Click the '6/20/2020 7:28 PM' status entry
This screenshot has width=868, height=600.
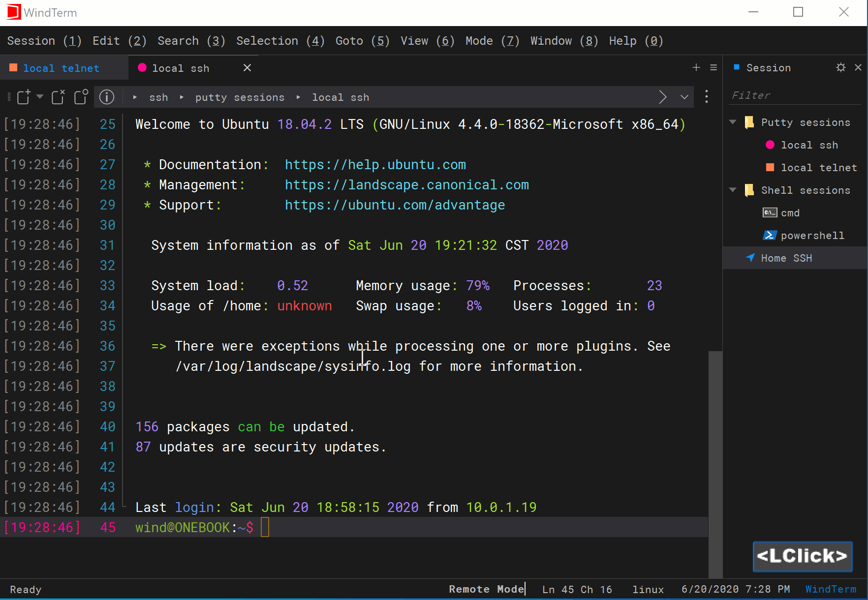pyautogui.click(x=736, y=589)
